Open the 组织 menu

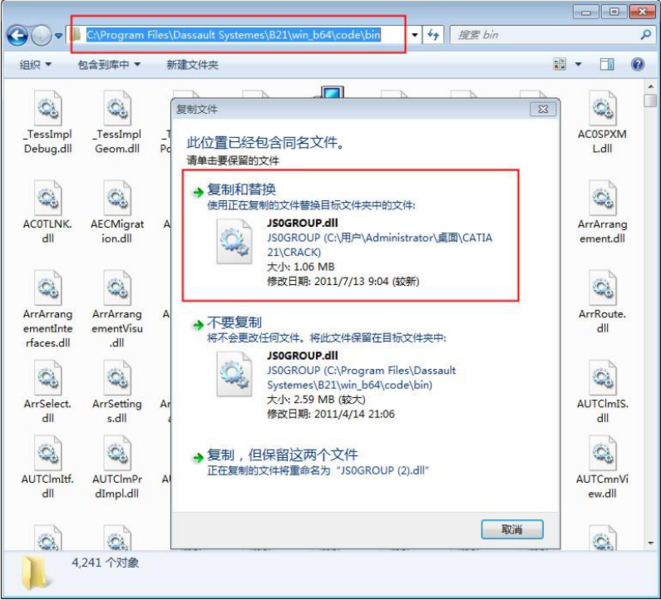[35, 65]
